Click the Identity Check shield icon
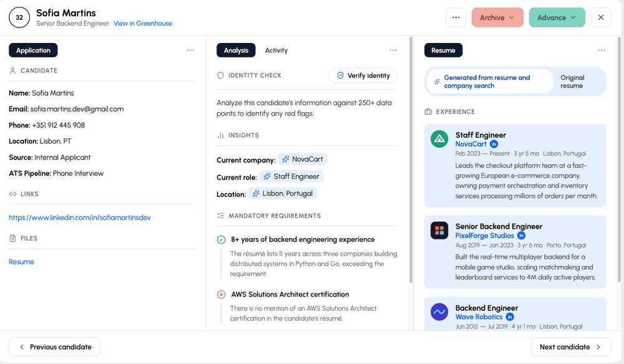The image size is (624, 364). click(220, 75)
